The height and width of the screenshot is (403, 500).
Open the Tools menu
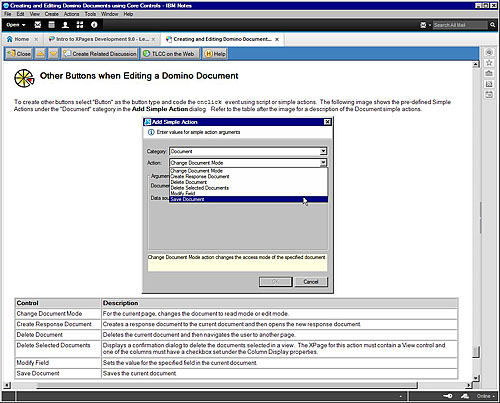pos(90,14)
